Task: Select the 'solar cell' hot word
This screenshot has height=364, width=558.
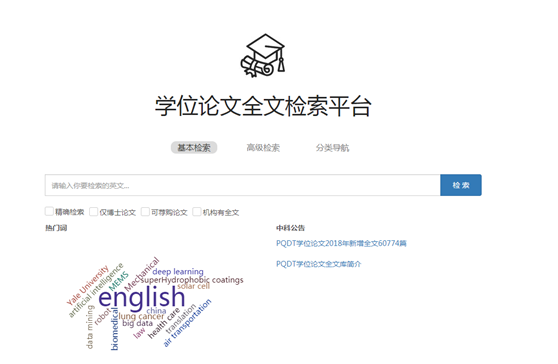Action: click(x=194, y=286)
